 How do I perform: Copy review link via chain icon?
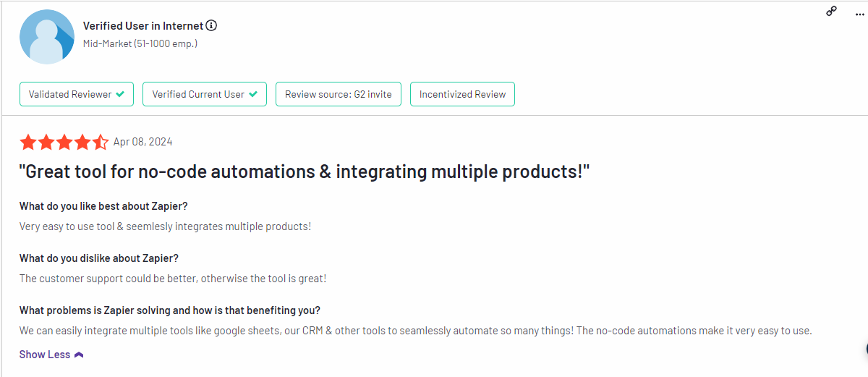832,11
